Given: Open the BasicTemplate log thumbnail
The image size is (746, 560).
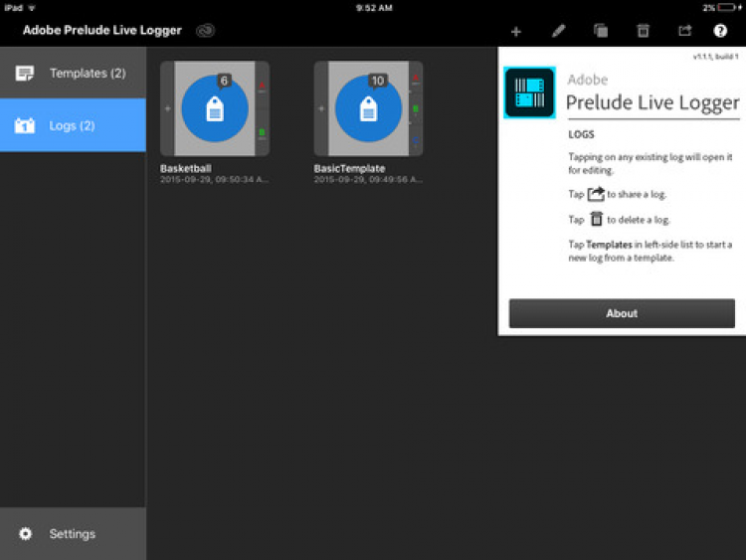Looking at the screenshot, I should pos(368,108).
